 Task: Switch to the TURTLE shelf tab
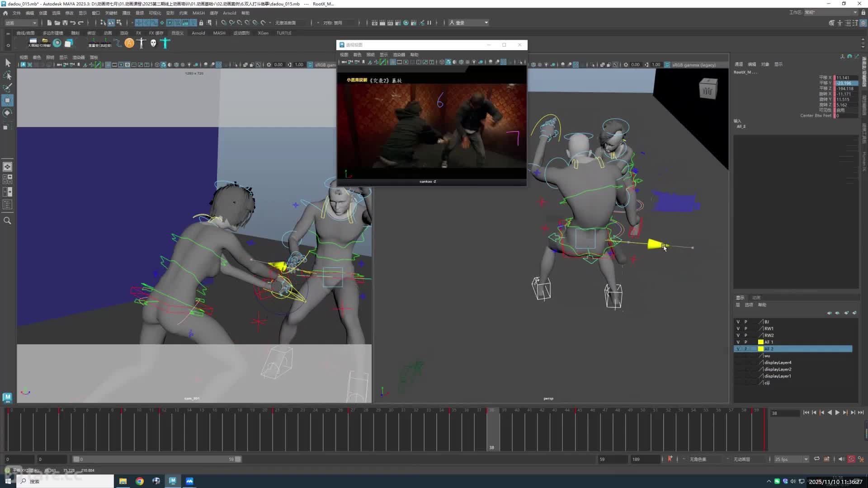pos(284,33)
